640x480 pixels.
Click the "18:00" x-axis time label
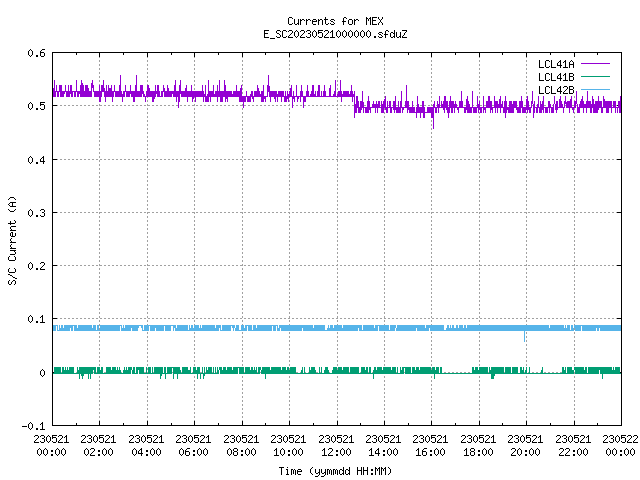pos(478,452)
